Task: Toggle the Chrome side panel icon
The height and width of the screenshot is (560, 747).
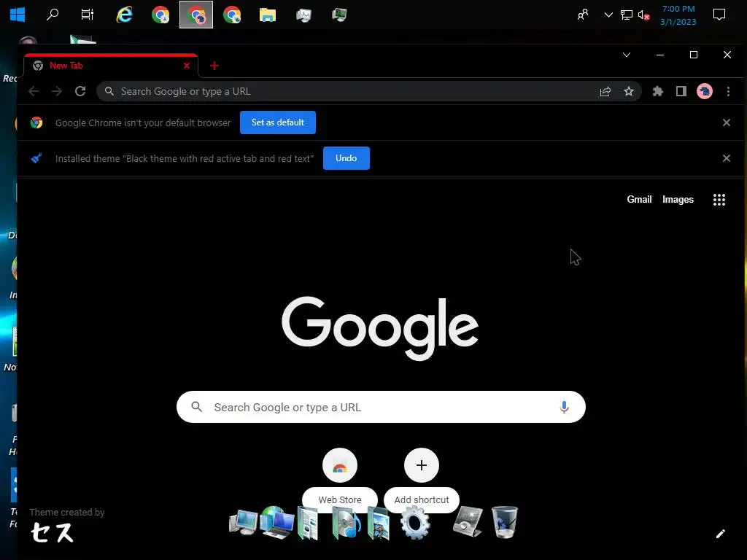Action: tap(681, 91)
